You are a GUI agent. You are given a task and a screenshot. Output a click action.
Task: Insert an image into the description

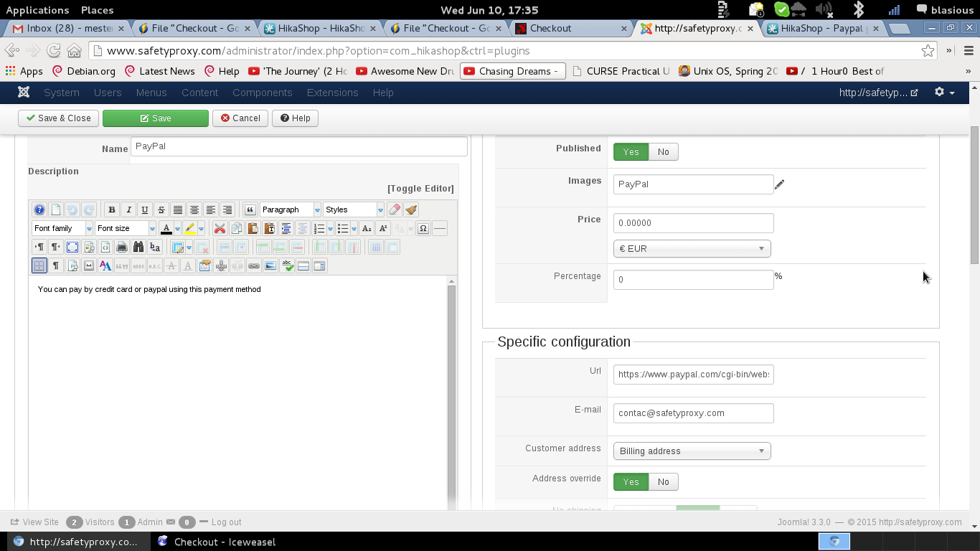270,265
